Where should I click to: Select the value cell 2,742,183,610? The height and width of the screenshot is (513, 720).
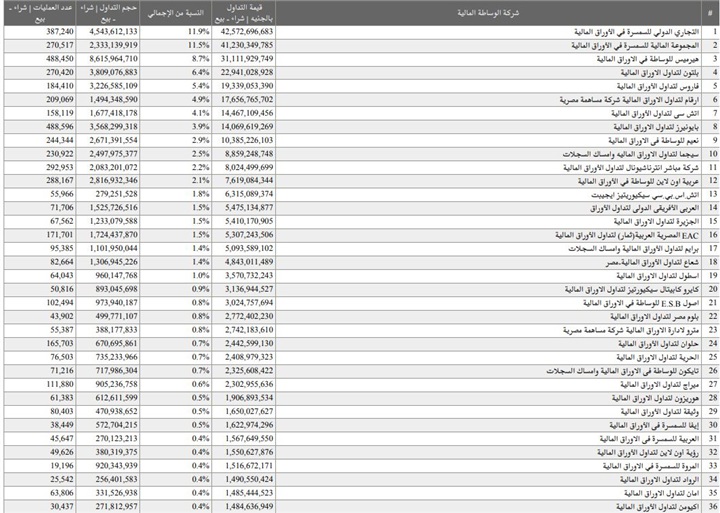click(243, 330)
